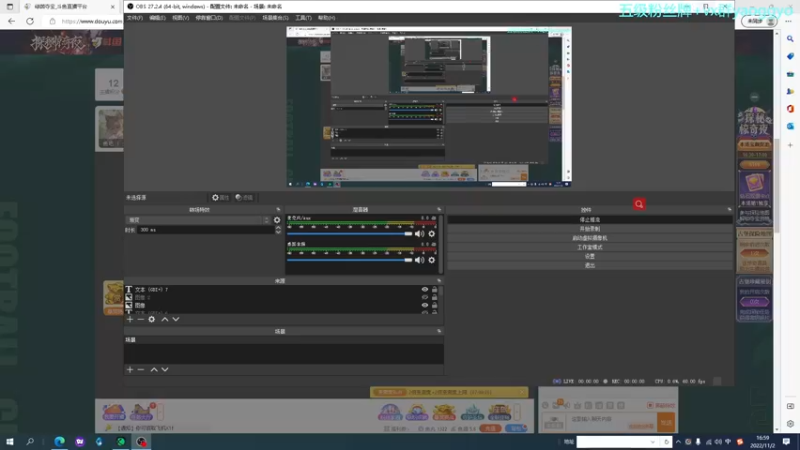Move selected source down
Screen dimensions: 800x450
click(176, 319)
